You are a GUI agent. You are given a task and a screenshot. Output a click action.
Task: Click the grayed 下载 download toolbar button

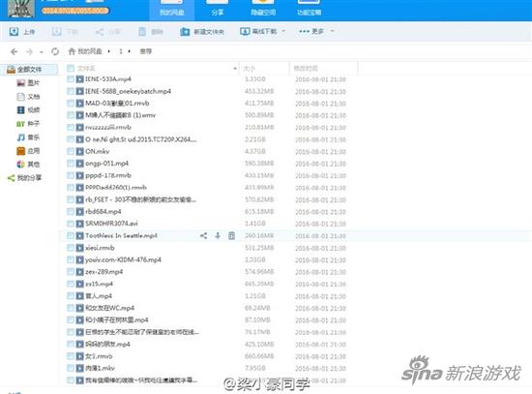[65, 32]
